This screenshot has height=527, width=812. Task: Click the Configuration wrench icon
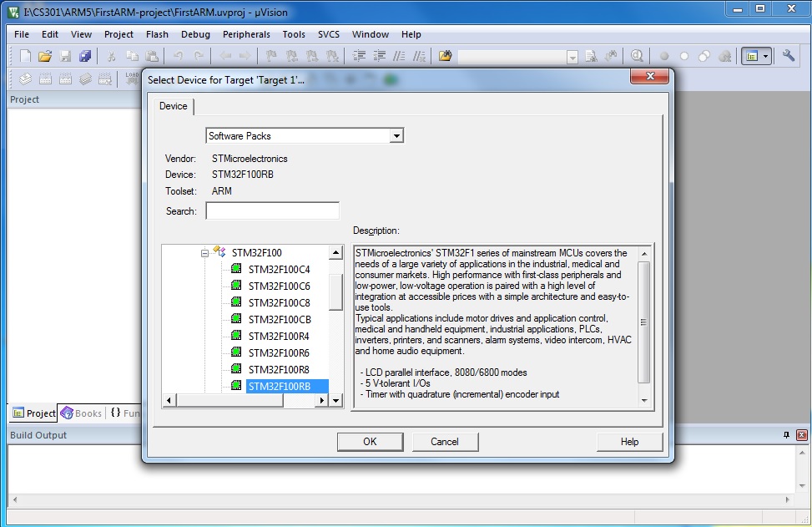tap(788, 56)
